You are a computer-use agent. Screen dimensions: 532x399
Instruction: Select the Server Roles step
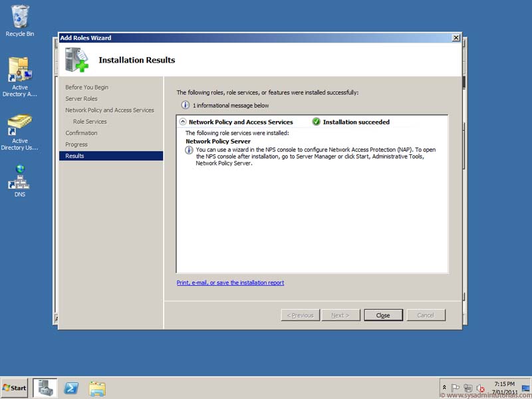[x=81, y=98]
